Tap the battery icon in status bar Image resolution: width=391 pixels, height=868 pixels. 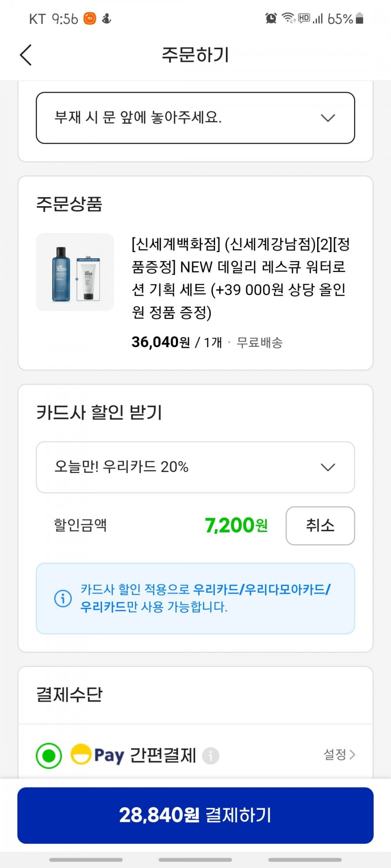tap(359, 18)
